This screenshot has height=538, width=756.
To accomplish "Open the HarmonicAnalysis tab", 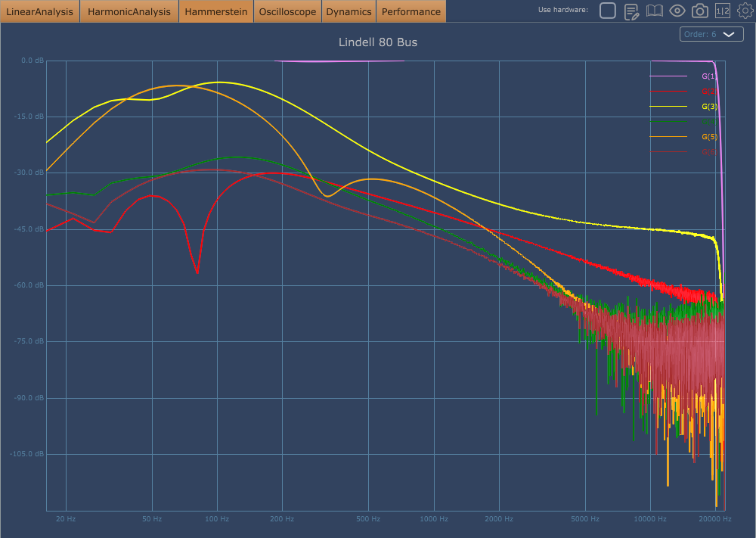I will 129,11.
